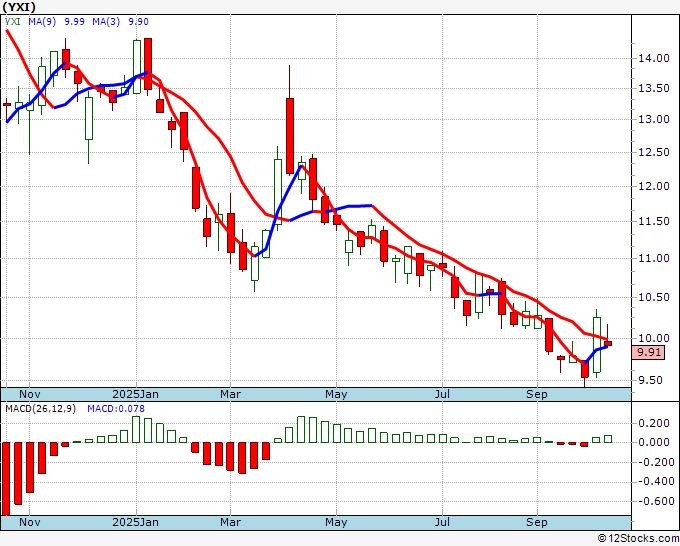Click the 12.00 price axis label
This screenshot has width=680, height=546.
click(654, 186)
